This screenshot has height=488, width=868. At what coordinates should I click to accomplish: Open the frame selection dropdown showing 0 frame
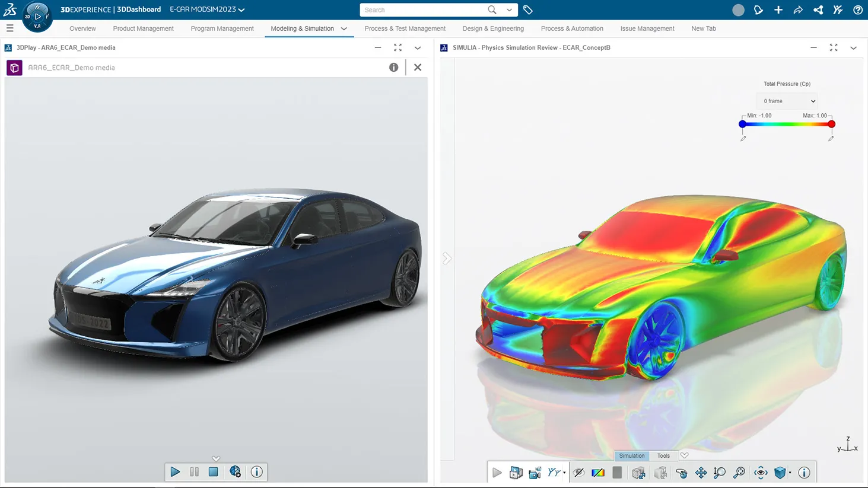pos(786,101)
